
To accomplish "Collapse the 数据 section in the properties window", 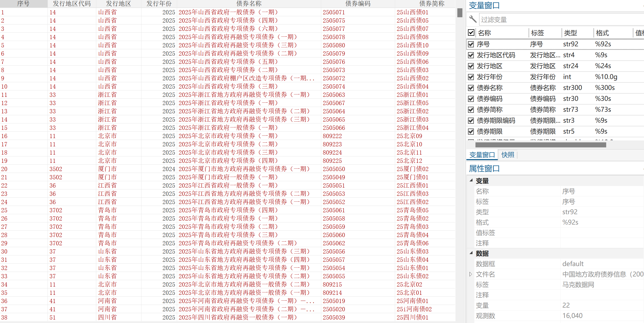I will 471,253.
